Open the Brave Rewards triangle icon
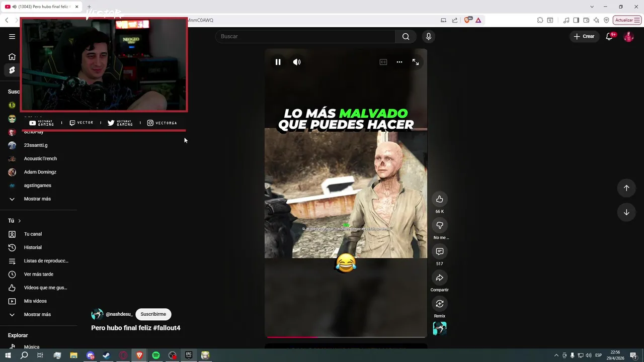 (478, 20)
